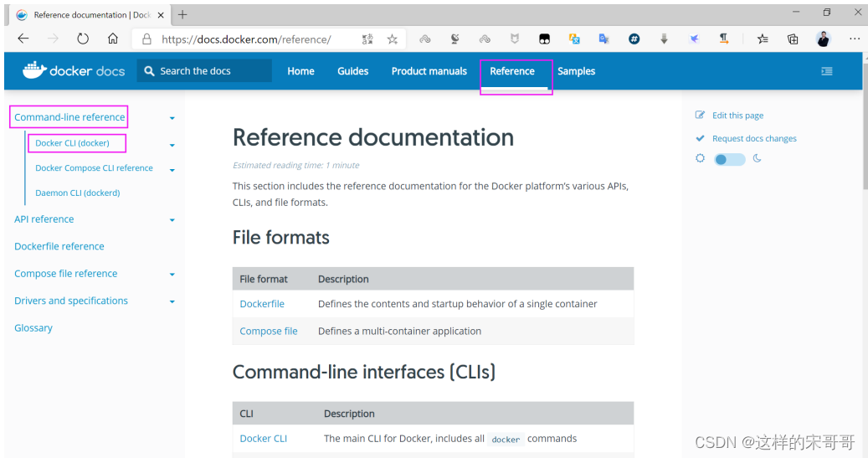
Task: Click the browser forward arrow
Action: click(x=53, y=39)
